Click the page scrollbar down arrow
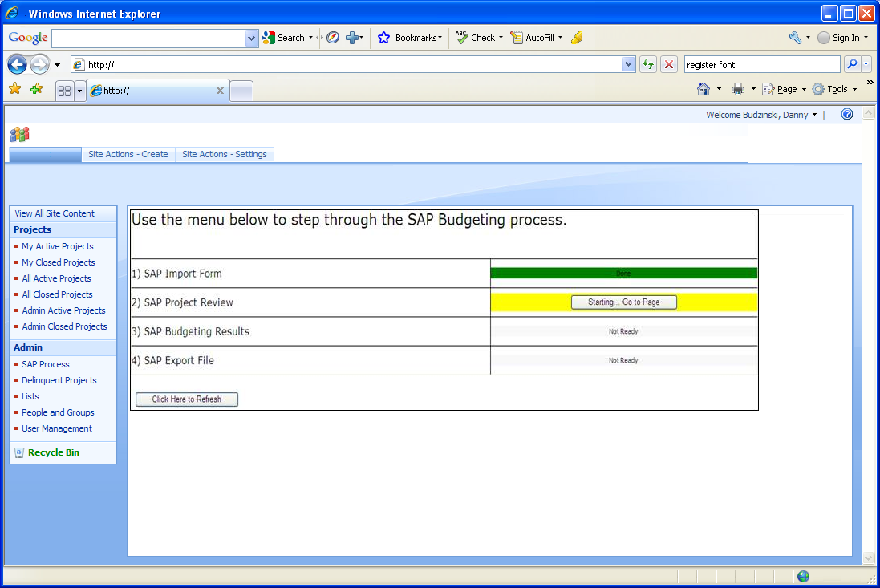Viewport: 880px width, 588px height. 868,558
